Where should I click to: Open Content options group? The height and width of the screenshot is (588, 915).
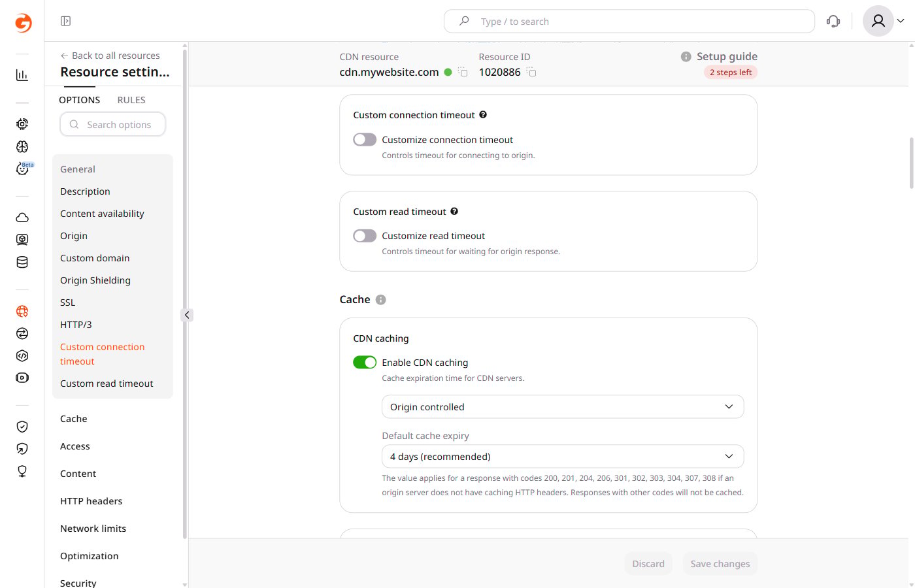(78, 474)
